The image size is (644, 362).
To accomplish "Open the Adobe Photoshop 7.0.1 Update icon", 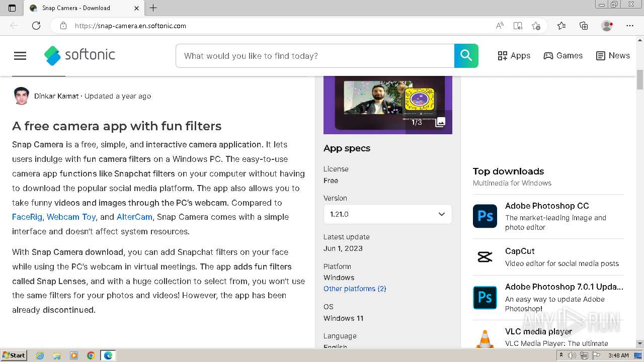I will click(485, 298).
